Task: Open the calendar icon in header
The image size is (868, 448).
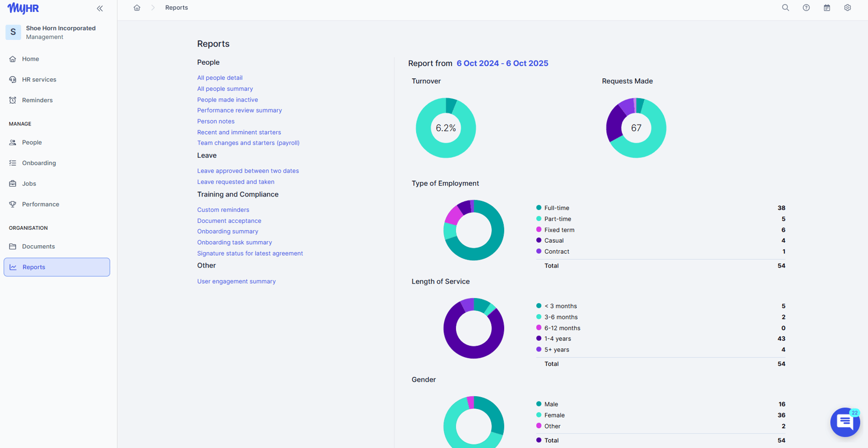Action: point(827,8)
